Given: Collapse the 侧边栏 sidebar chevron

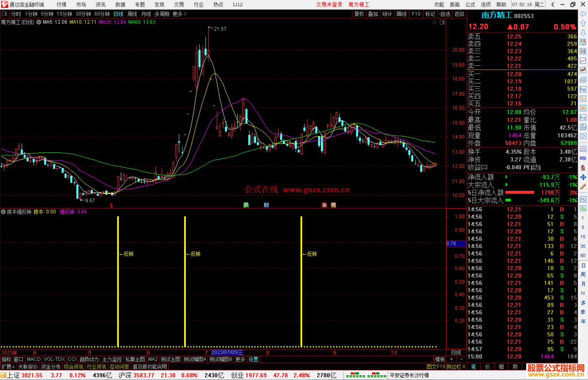Looking at the screenshot, I should [464, 367].
